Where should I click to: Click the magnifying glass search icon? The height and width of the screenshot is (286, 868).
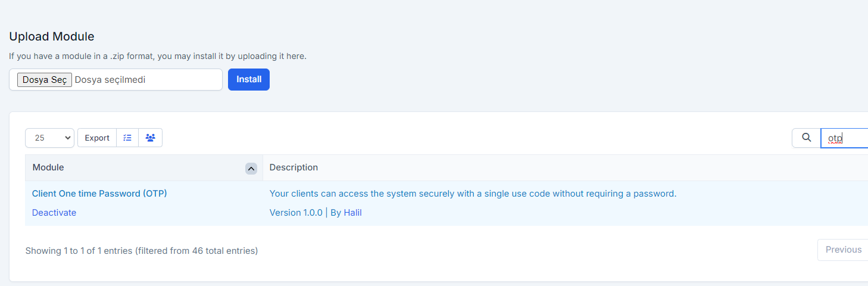[x=806, y=138]
